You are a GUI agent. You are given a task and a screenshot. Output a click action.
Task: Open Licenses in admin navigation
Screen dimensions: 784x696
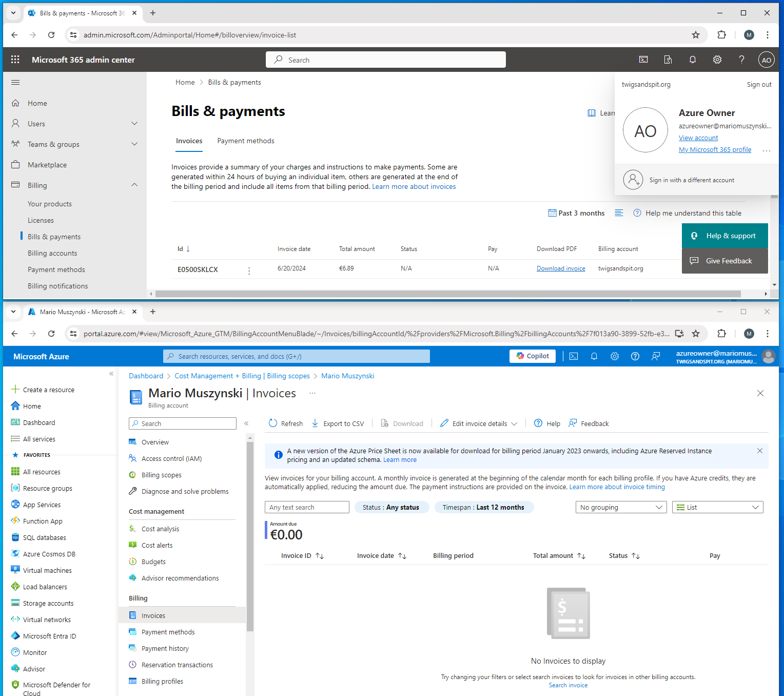(41, 220)
